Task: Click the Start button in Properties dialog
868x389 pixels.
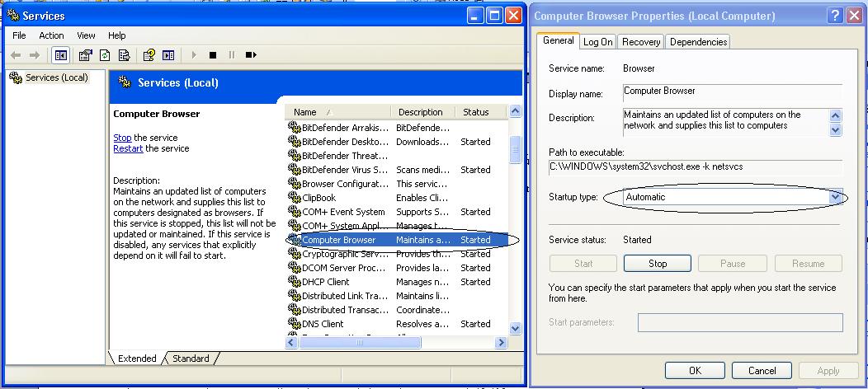Action: (583, 264)
